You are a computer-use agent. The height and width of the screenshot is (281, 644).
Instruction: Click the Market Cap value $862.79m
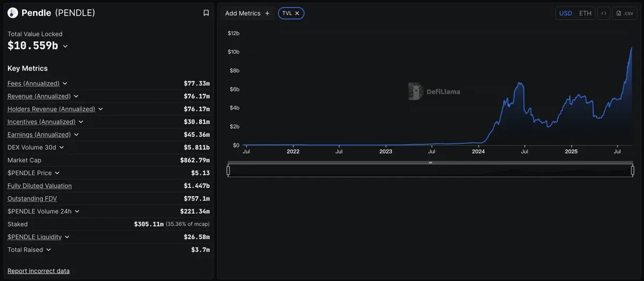tap(195, 160)
